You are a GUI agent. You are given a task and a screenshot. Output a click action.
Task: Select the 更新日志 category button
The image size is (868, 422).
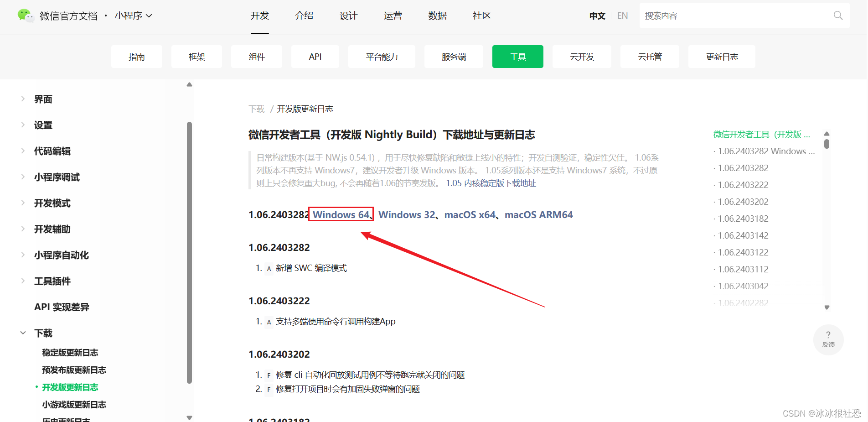click(722, 57)
